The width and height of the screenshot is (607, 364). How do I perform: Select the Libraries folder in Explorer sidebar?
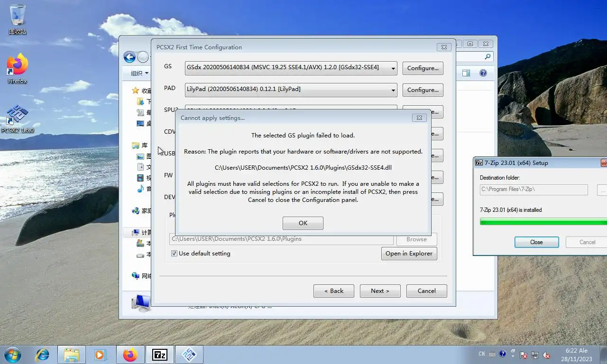136,146
